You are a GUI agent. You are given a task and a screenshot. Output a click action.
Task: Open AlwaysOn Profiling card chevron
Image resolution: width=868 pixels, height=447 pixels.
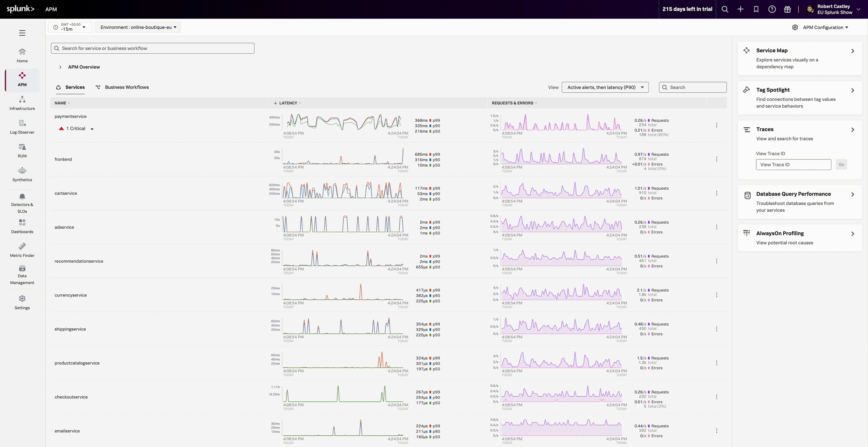853,234
